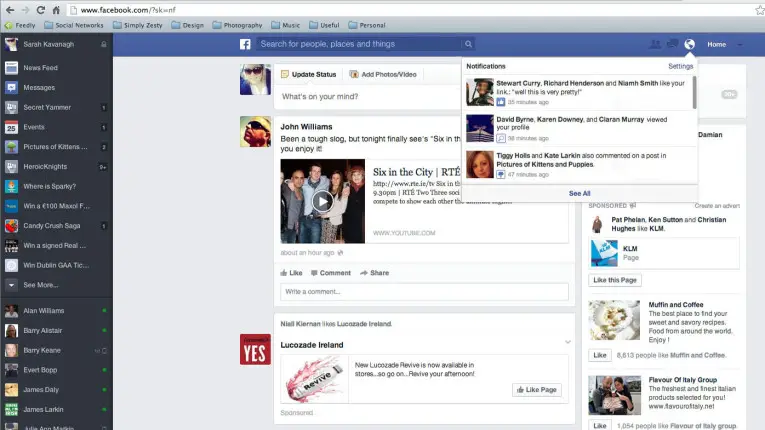
Task: Open the messages icon in top bar
Action: (x=672, y=44)
